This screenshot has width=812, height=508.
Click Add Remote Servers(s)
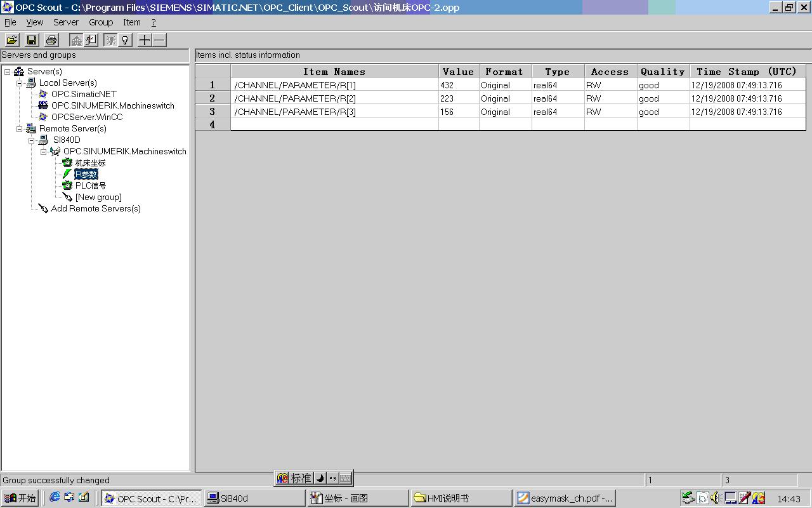click(96, 209)
